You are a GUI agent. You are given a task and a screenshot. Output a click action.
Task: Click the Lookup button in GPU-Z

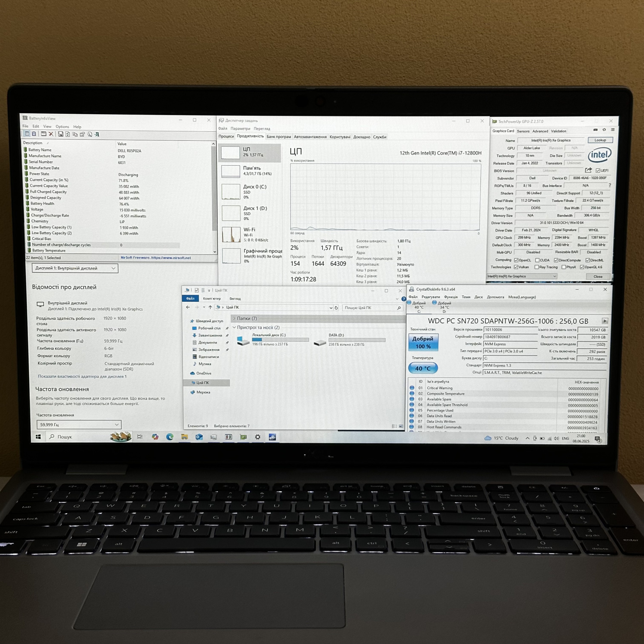[600, 140]
